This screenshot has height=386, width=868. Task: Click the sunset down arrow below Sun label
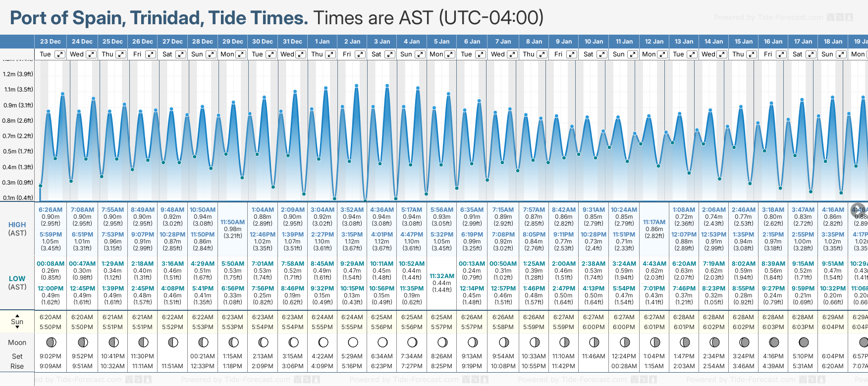[x=17, y=328]
